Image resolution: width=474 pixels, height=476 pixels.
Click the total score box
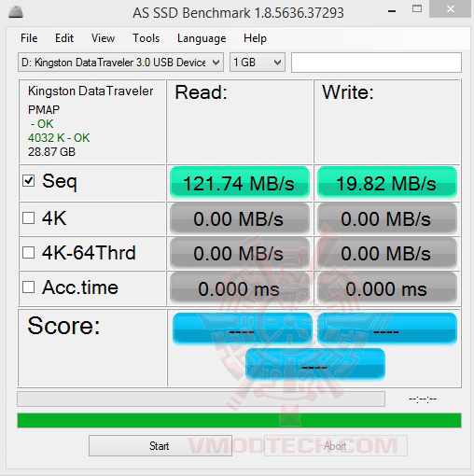[315, 364]
